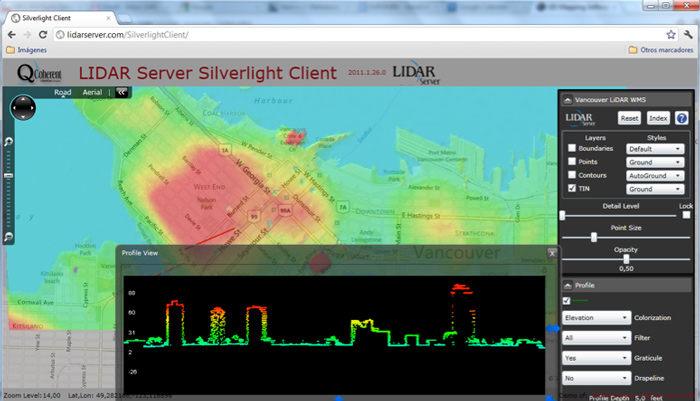Viewport: 700px width, 401px height.
Task: Collapse the map type bar arrow
Action: click(121, 91)
